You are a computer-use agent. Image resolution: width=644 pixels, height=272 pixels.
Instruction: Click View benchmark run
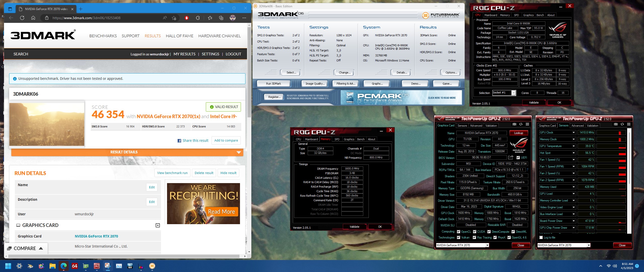pyautogui.click(x=172, y=173)
